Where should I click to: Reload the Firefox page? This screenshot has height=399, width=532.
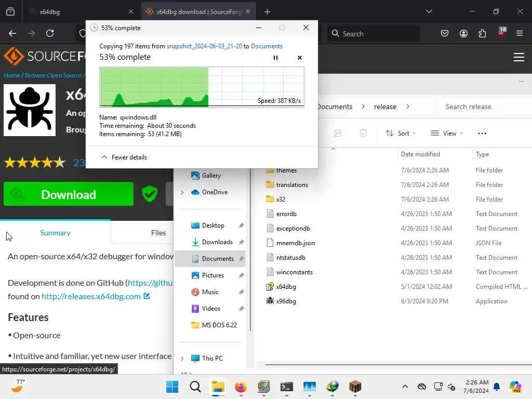click(50, 33)
